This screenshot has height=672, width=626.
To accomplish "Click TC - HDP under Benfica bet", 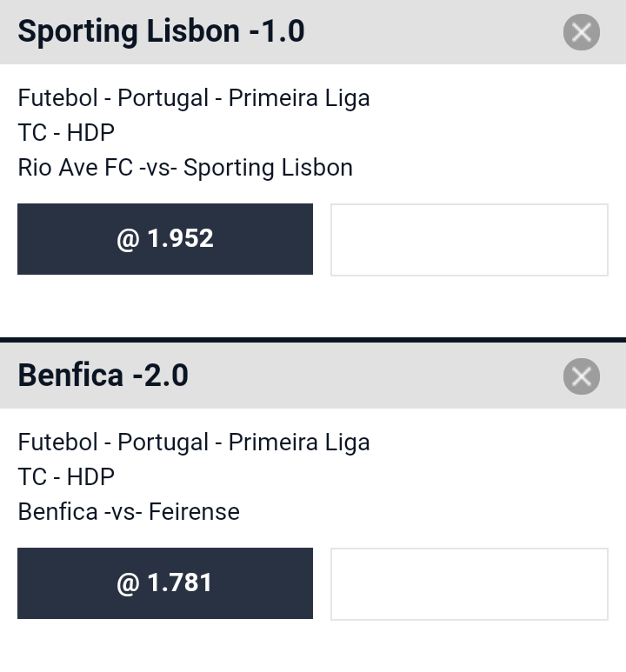I will pyautogui.click(x=66, y=476).
